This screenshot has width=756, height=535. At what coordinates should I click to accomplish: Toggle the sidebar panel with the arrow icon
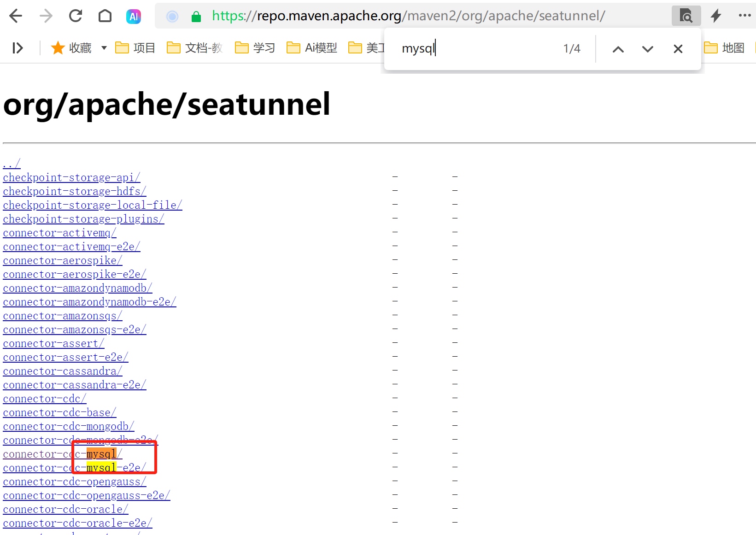point(17,47)
